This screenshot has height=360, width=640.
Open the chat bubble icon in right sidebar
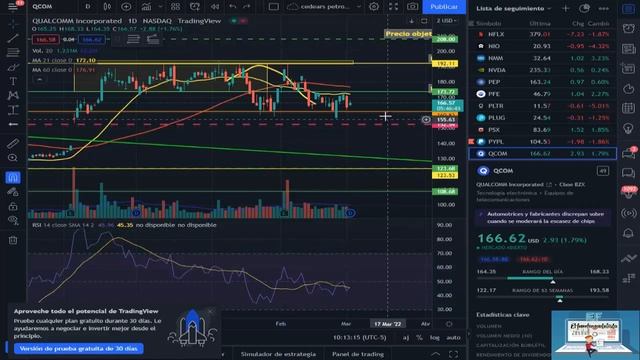[x=628, y=173]
